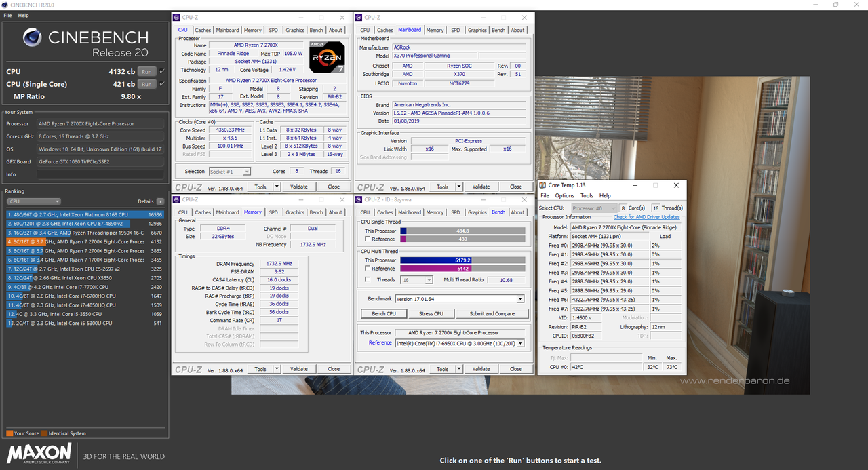Viewport: 868px width, 470px height.
Task: Click Check for AMD Driver Updates link
Action: (x=647, y=217)
